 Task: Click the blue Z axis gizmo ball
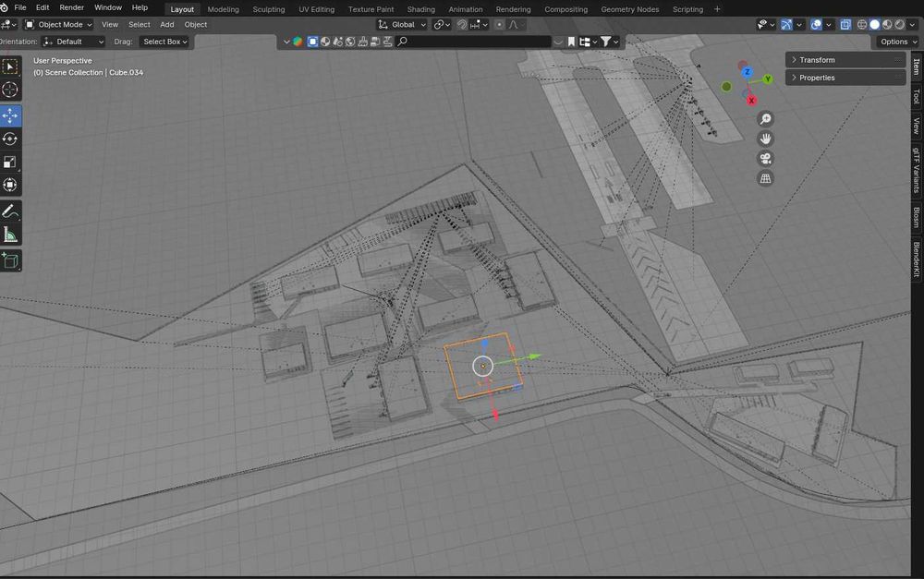748,72
